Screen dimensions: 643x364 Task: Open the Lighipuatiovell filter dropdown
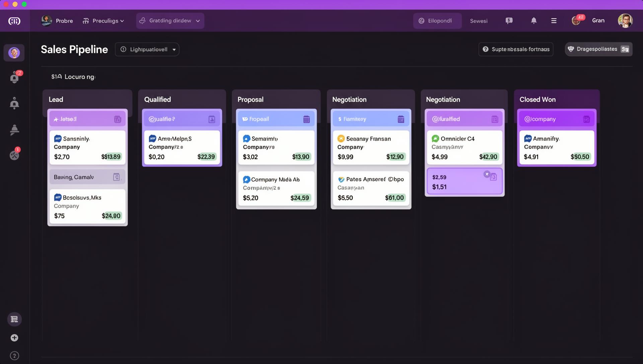click(147, 50)
